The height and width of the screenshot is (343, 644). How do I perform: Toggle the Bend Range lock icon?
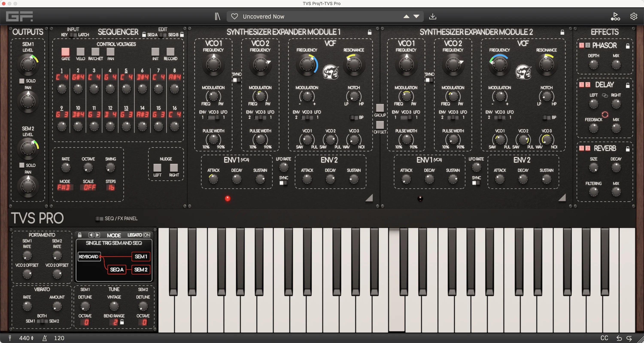122,322
